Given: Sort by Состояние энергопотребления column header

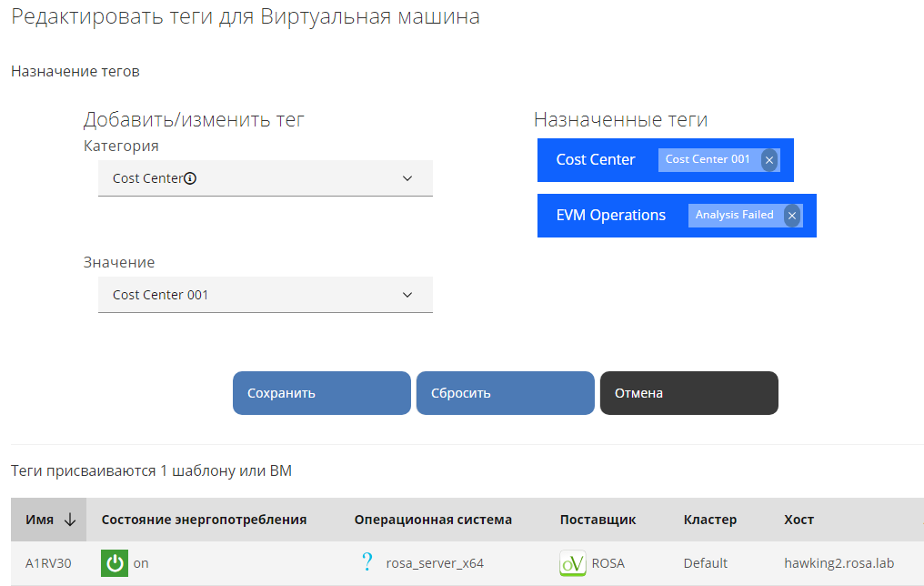Looking at the screenshot, I should pos(204,520).
